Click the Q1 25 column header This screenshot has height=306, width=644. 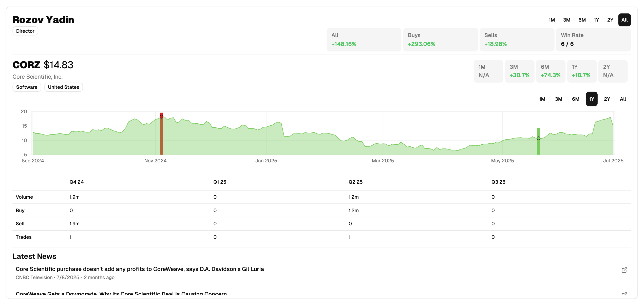coord(220,182)
